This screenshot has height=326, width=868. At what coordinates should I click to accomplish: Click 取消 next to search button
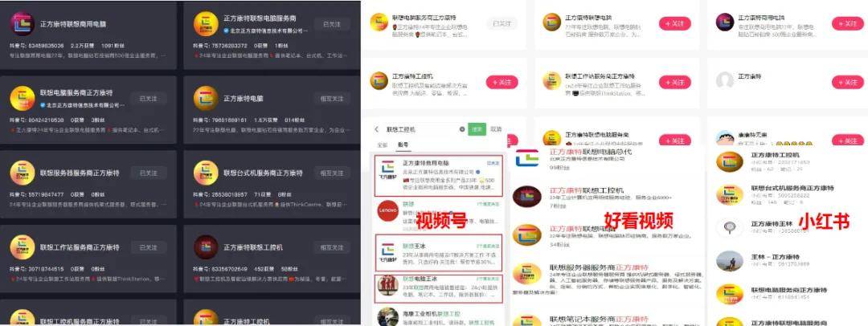click(497, 129)
